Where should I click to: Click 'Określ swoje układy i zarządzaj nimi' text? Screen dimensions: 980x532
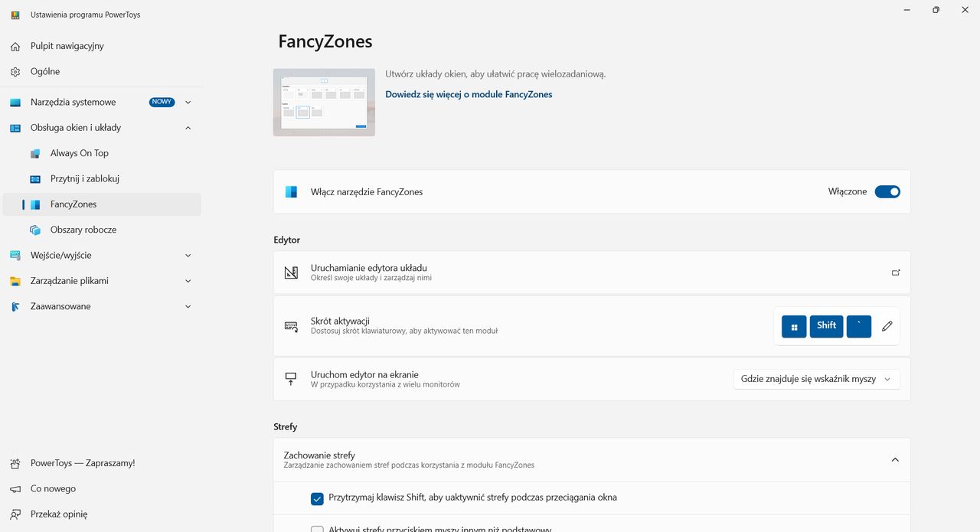click(371, 278)
